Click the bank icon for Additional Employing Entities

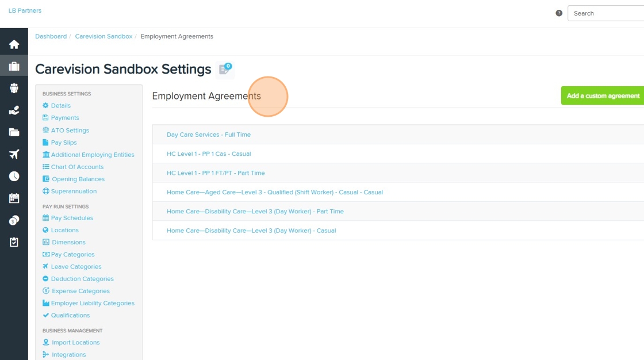(x=46, y=155)
